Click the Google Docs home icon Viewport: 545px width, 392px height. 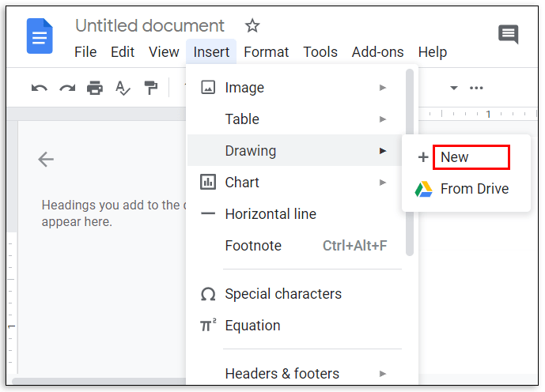click(40, 37)
